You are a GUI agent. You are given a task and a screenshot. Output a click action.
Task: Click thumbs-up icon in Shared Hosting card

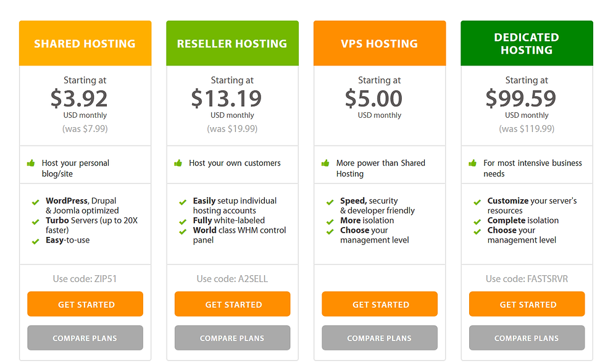[31, 163]
